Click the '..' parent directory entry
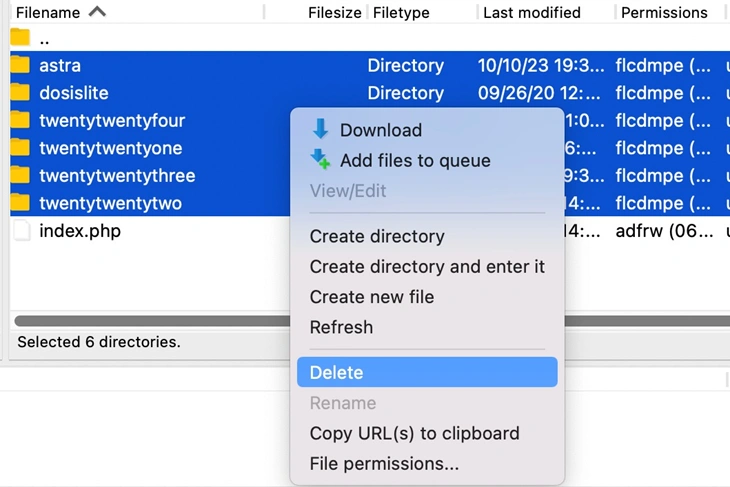 click(44, 39)
